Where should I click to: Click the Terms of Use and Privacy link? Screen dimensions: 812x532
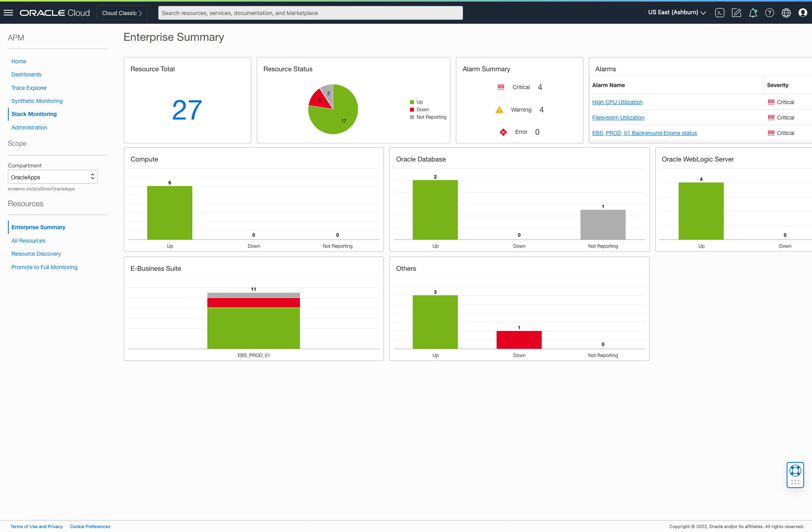click(x=36, y=526)
